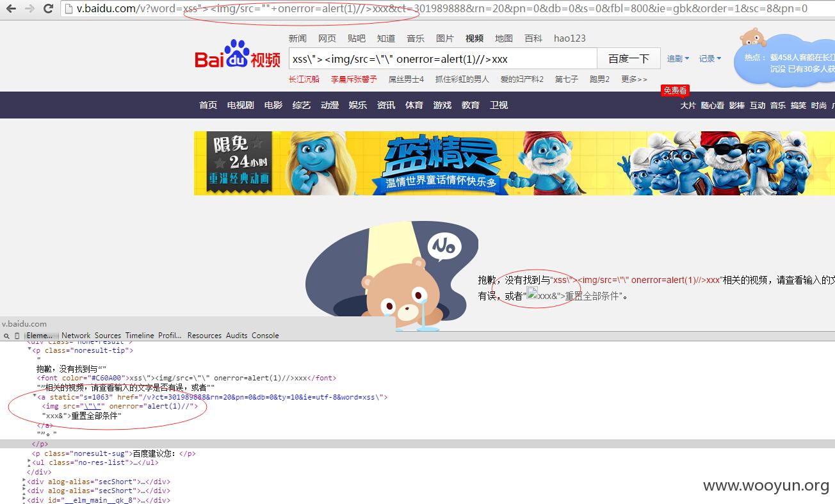Open the 地图 service link
Viewport: 835px width, 504px height.
[504, 38]
